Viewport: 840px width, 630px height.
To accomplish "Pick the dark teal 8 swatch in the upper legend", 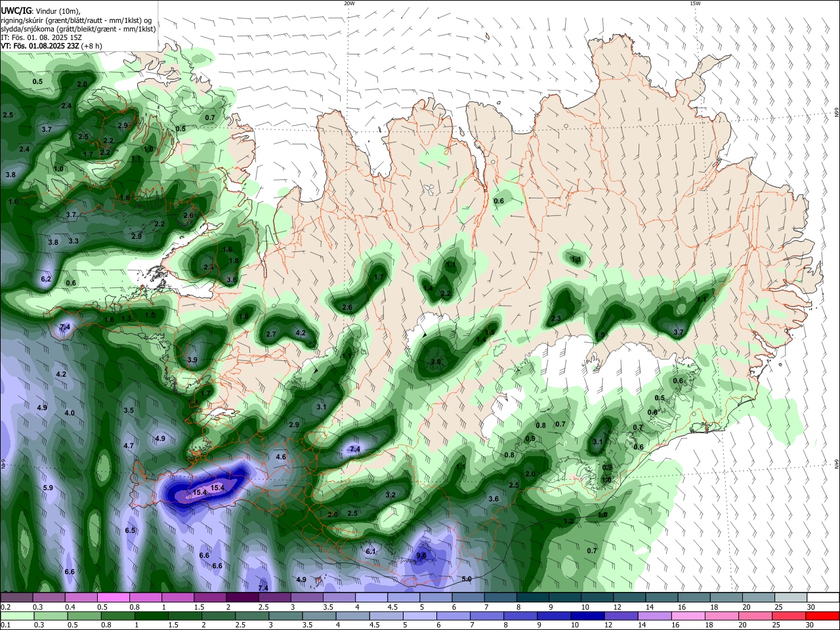I will click(x=532, y=598).
